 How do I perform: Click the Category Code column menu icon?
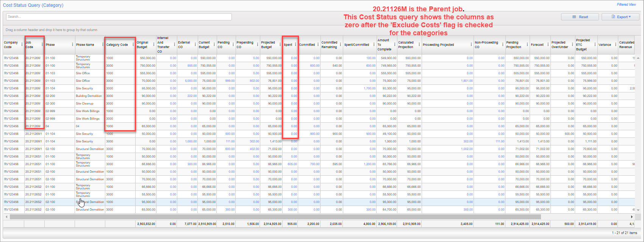[x=133, y=45]
